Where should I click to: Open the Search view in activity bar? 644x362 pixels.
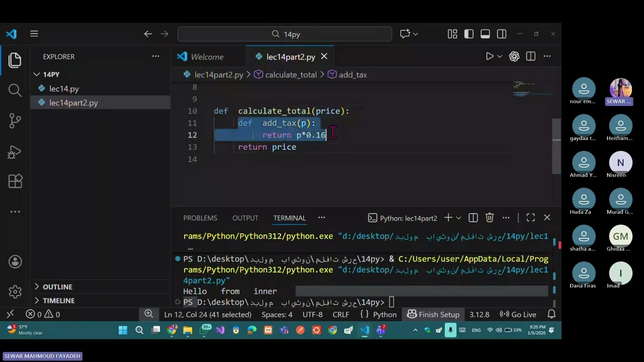15,90
